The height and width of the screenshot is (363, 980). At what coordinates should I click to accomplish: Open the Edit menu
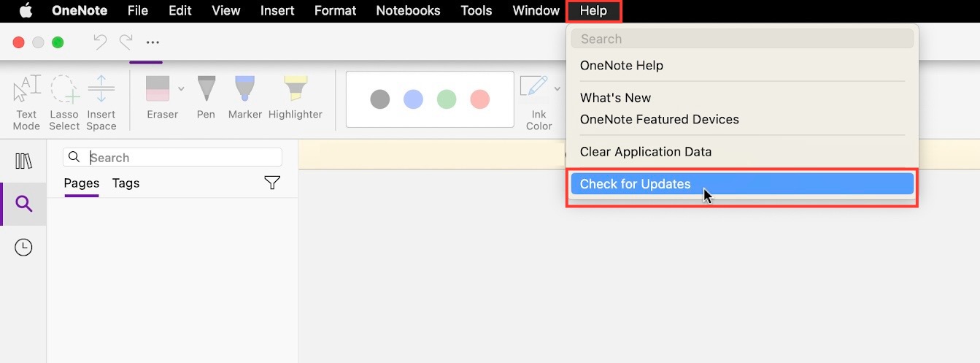(180, 10)
